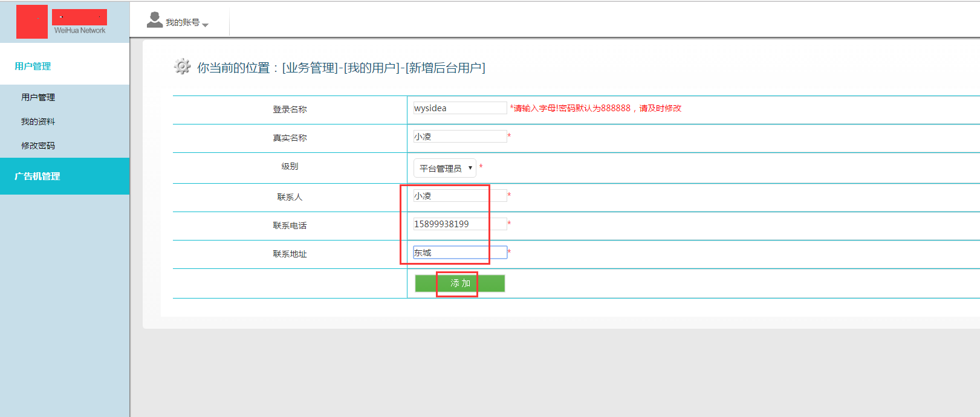Click the breadcrumb text 新增后台用户
The width and height of the screenshot is (980, 417).
coord(445,68)
